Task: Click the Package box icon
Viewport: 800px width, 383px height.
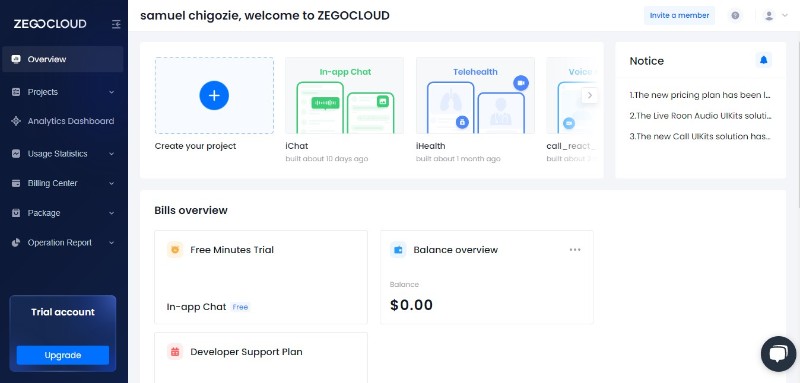Action: [x=16, y=213]
